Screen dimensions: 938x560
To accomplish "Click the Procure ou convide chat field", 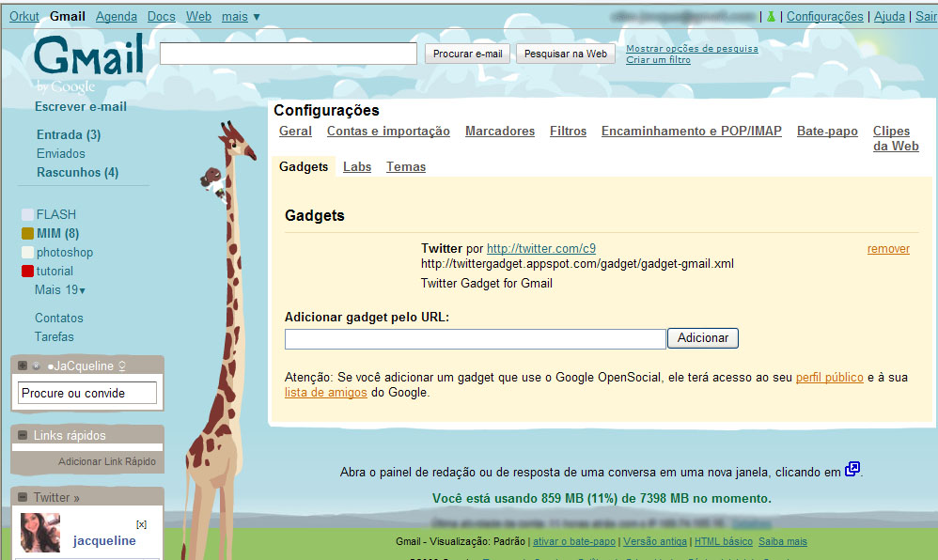I will pyautogui.click(x=87, y=393).
